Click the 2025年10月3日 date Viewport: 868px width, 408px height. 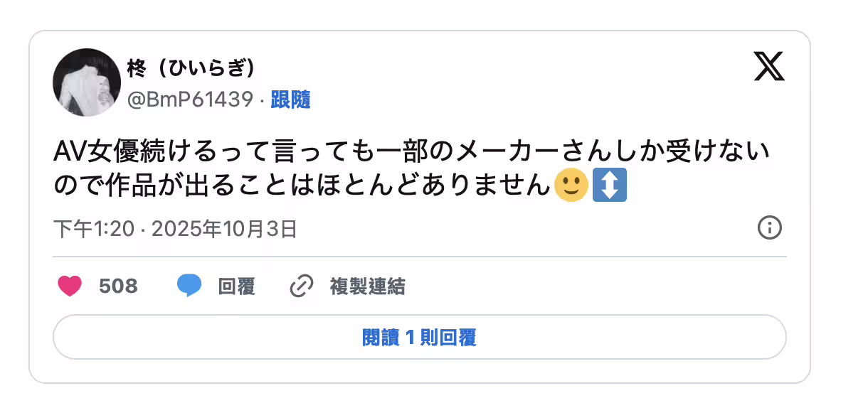point(224,229)
